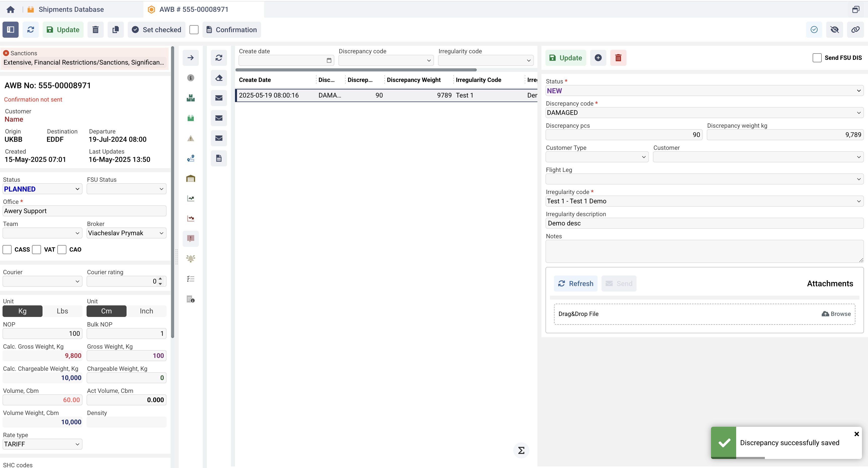Switch to Shipments Database tab

click(71, 10)
